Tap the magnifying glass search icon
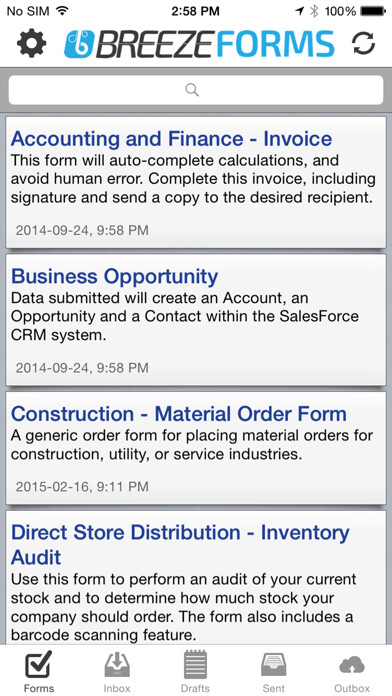Screen dimensions: 392x696 point(192,90)
